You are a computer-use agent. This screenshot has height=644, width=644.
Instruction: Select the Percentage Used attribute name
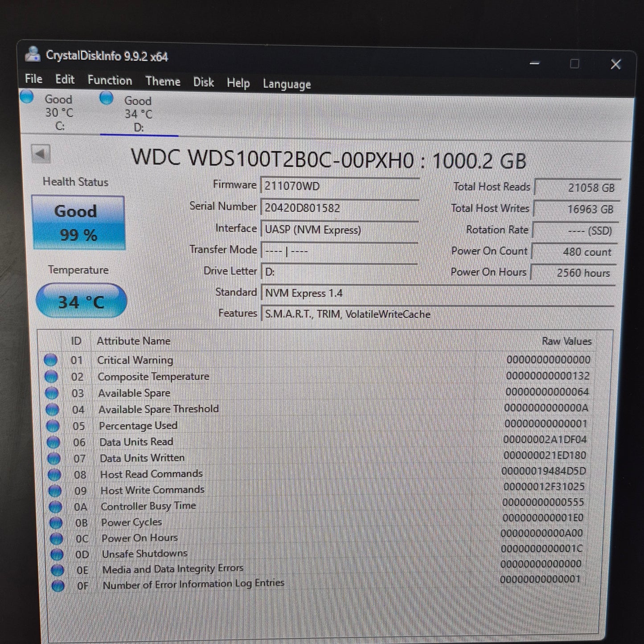tap(138, 426)
